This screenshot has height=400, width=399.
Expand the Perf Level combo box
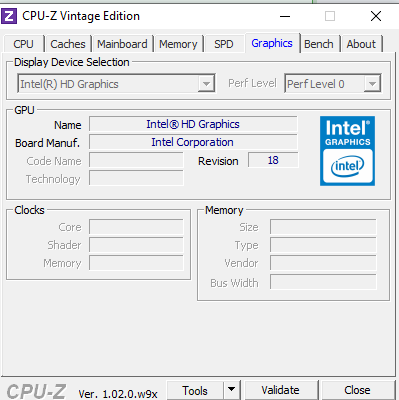coord(333,84)
